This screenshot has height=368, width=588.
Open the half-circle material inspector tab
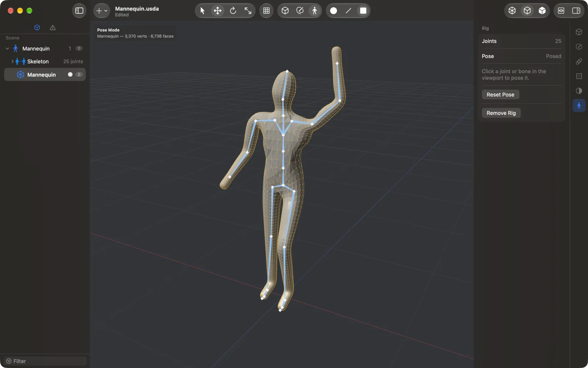[x=579, y=91]
